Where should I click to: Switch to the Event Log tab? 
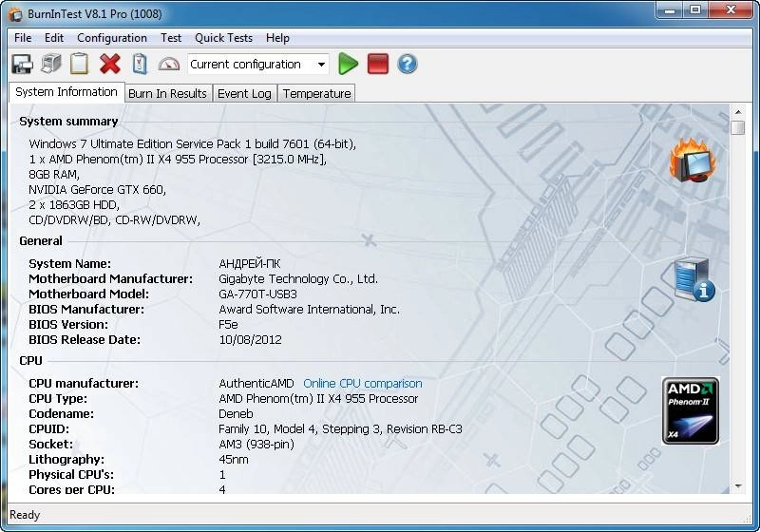244,93
